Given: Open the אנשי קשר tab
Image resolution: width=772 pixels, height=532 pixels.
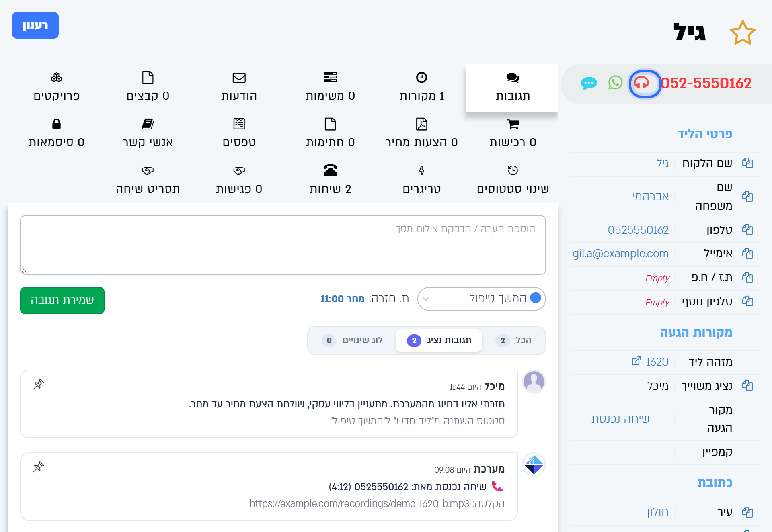Looking at the screenshot, I should tap(148, 134).
